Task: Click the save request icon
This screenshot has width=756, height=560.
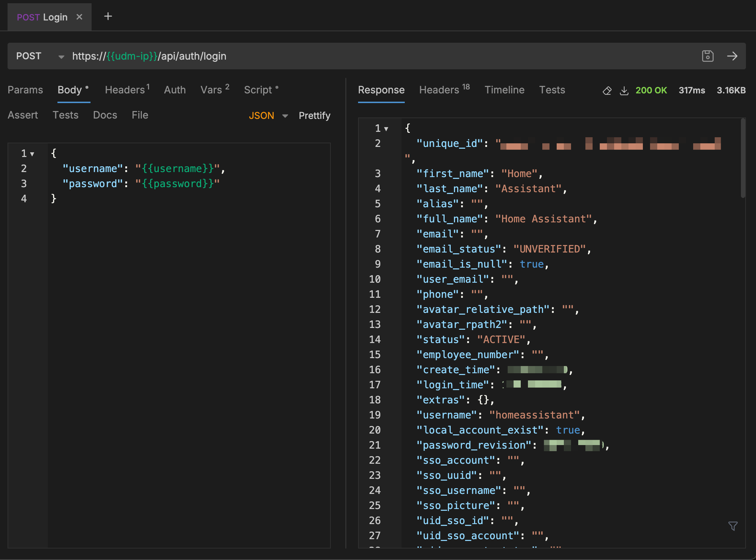Action: tap(708, 56)
